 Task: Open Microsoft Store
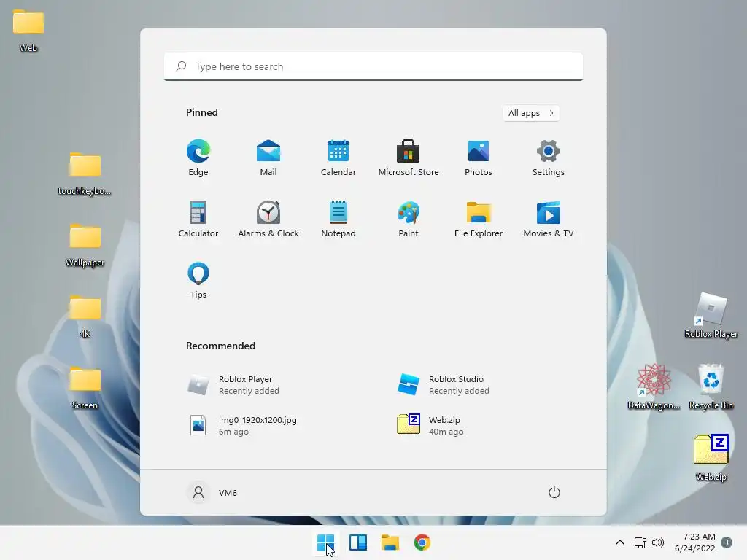(x=409, y=158)
